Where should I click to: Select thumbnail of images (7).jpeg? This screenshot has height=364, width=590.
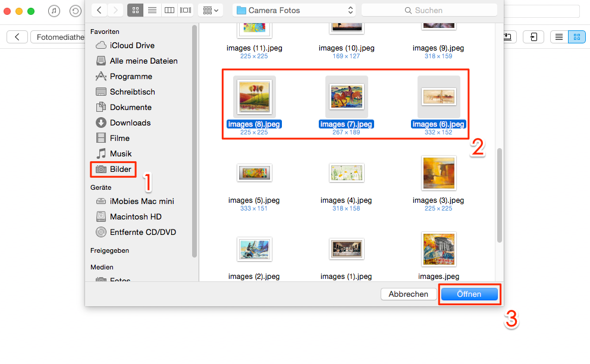point(347,97)
